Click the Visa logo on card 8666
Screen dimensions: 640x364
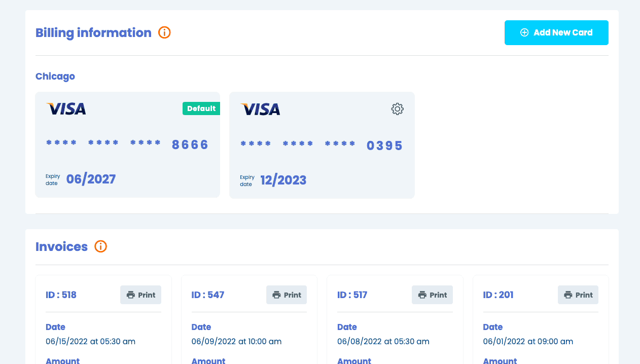(66, 108)
